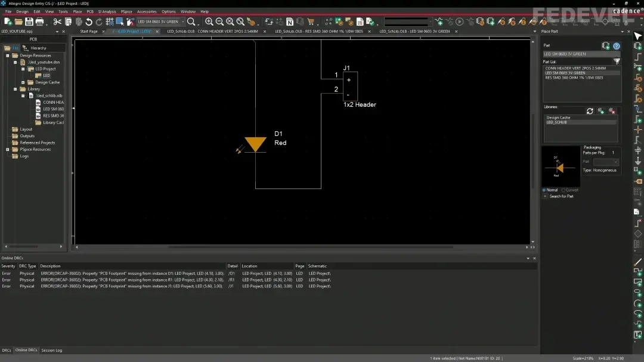Click the LED D1 symbol on canvas
This screenshot has height=362, width=644.
(255, 145)
